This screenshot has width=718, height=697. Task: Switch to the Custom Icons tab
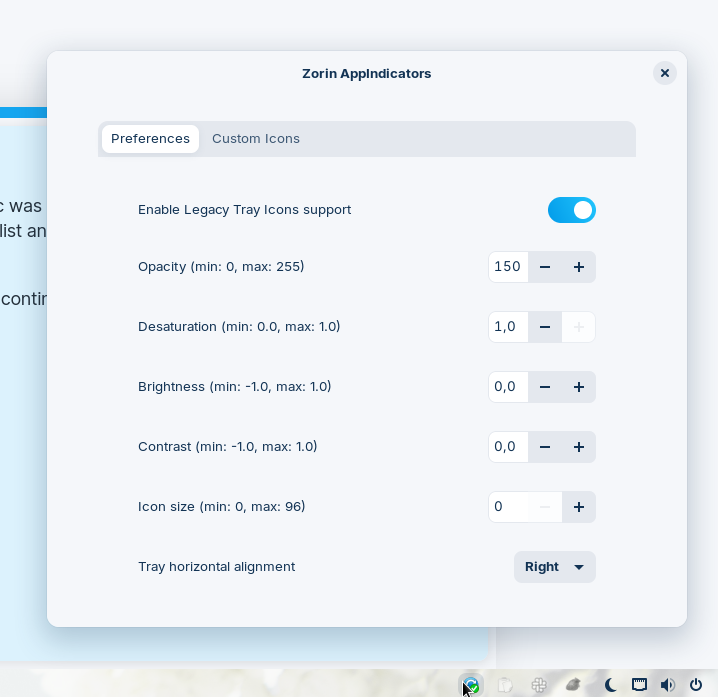tap(256, 139)
